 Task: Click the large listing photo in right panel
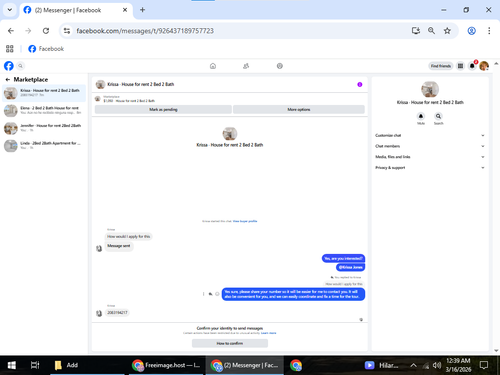430,89
